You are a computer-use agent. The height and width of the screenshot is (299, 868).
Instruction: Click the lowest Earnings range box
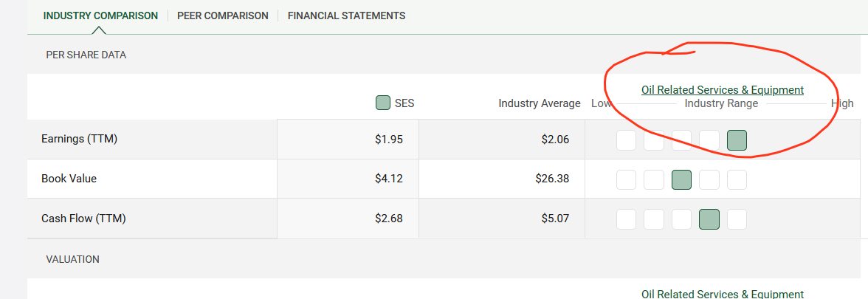click(x=626, y=140)
